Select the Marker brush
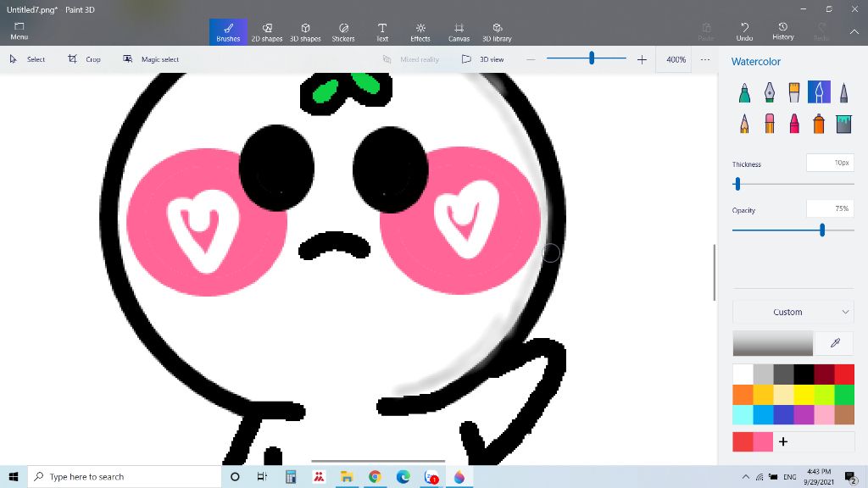The image size is (868, 488). tap(744, 92)
